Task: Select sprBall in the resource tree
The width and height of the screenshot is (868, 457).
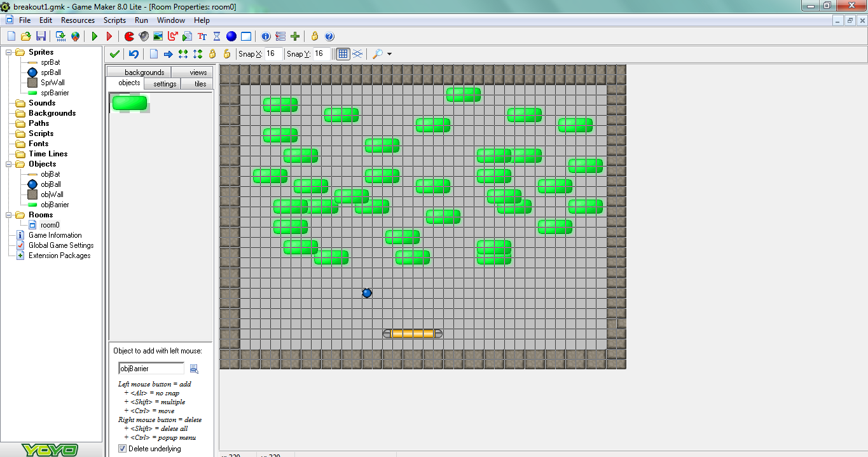Action: (51, 72)
